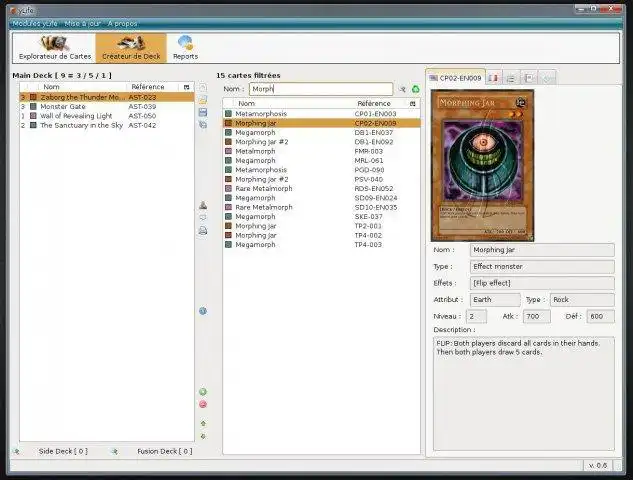Open column chooser in Main Deck table header

[x=187, y=87]
